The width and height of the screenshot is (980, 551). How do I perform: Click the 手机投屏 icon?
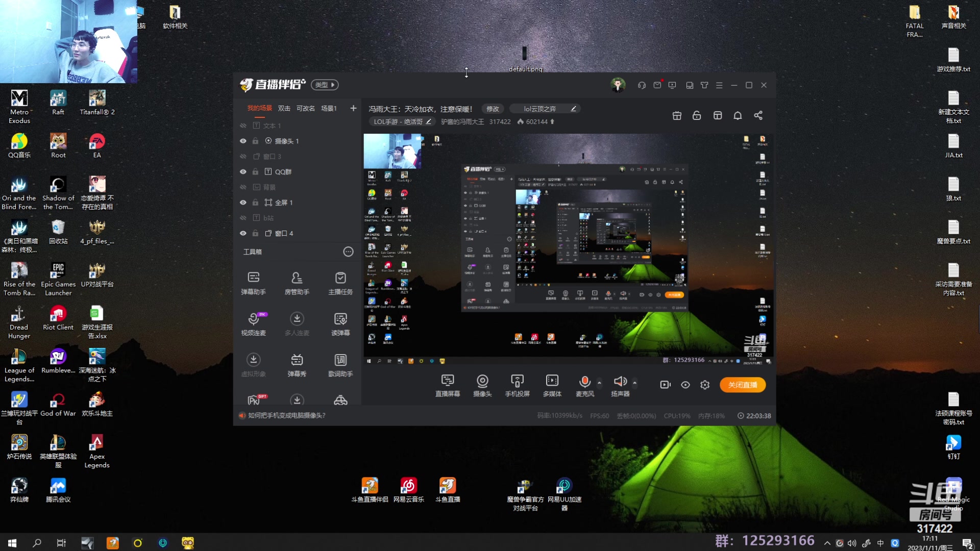(517, 385)
